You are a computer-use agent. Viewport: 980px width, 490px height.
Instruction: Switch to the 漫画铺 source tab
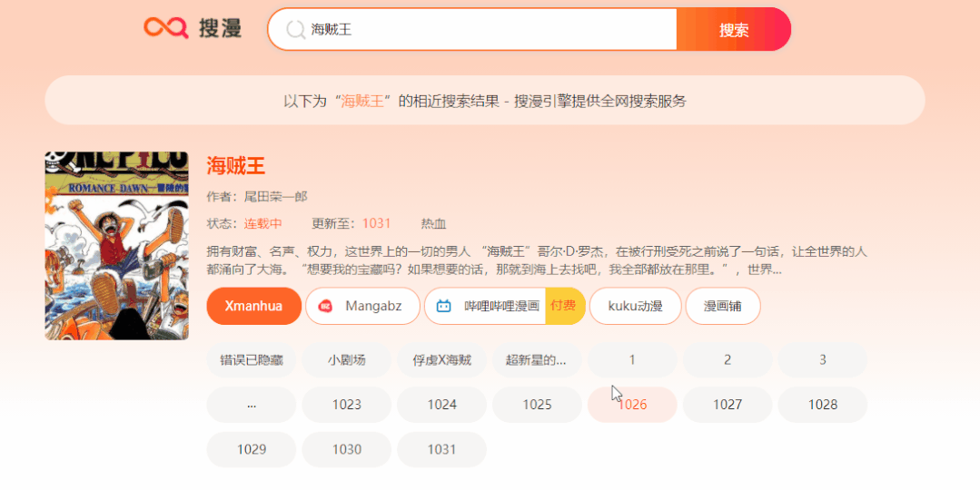722,306
